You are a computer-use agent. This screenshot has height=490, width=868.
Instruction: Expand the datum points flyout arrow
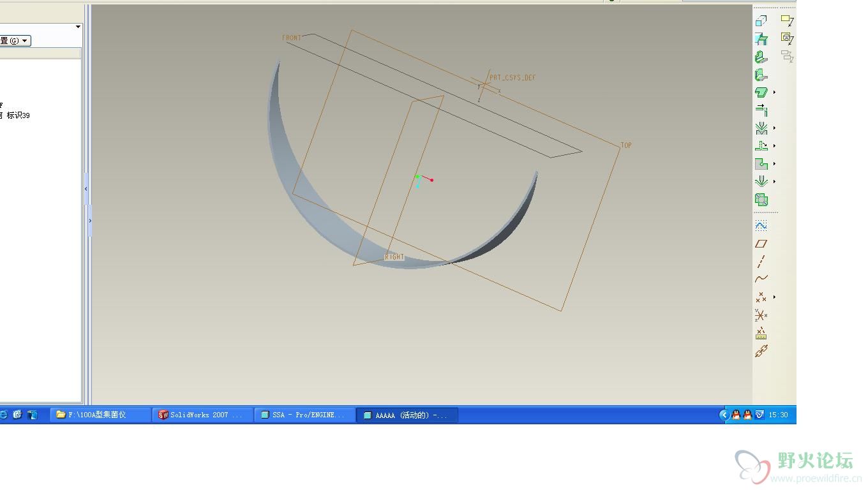(x=774, y=297)
